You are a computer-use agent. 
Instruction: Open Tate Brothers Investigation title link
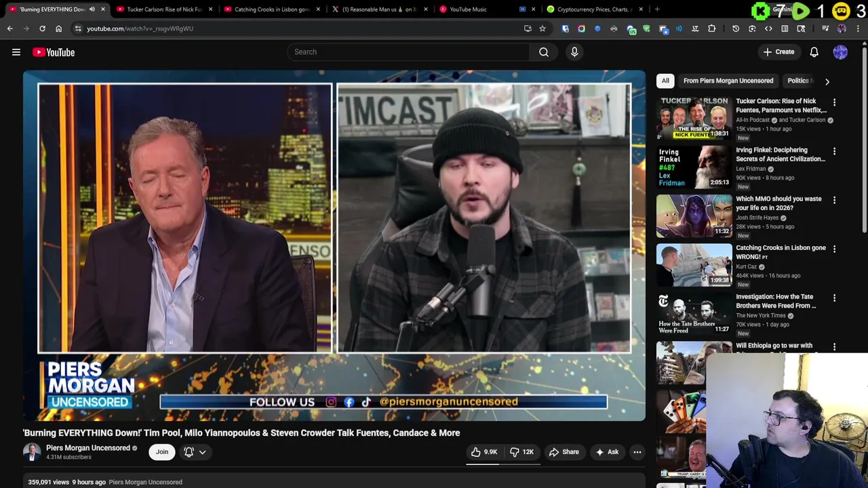(x=776, y=301)
